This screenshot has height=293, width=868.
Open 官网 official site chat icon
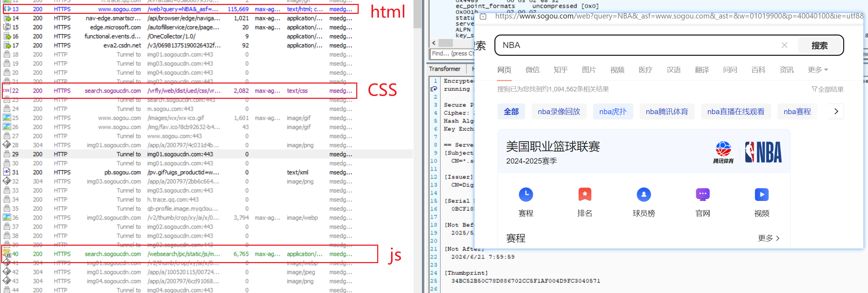pos(703,195)
